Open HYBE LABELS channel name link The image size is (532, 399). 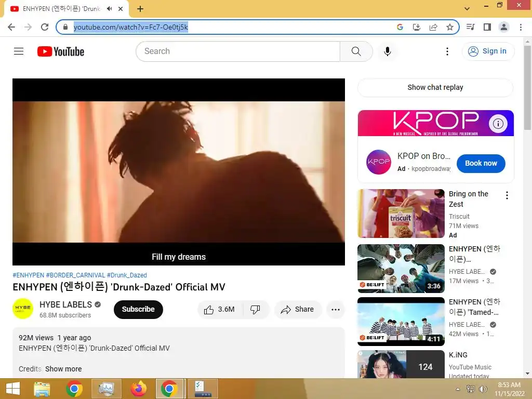pos(66,304)
